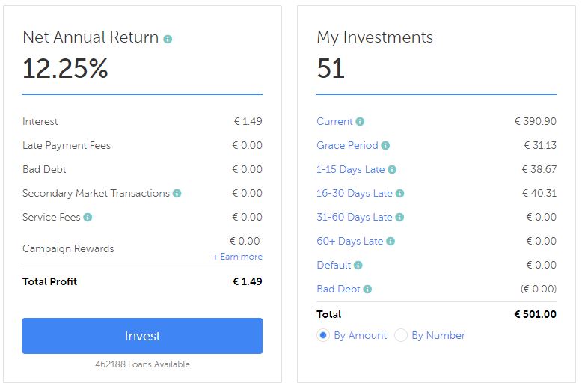Click the Service Fees info icon

88,218
